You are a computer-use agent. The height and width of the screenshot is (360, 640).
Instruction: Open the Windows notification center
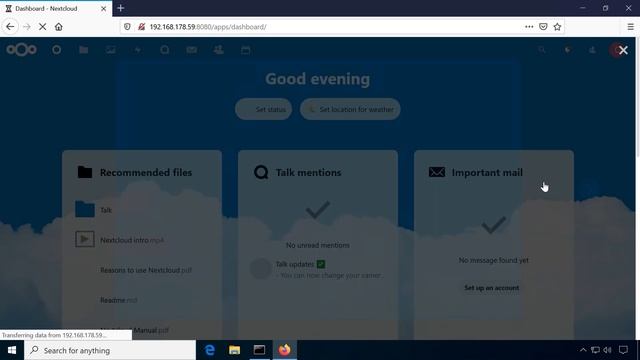[623, 350]
